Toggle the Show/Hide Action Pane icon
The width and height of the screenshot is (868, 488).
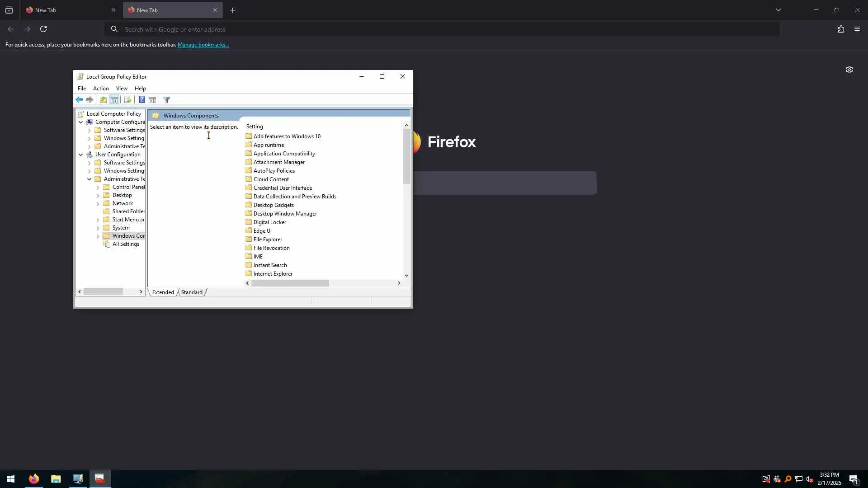pyautogui.click(x=152, y=100)
